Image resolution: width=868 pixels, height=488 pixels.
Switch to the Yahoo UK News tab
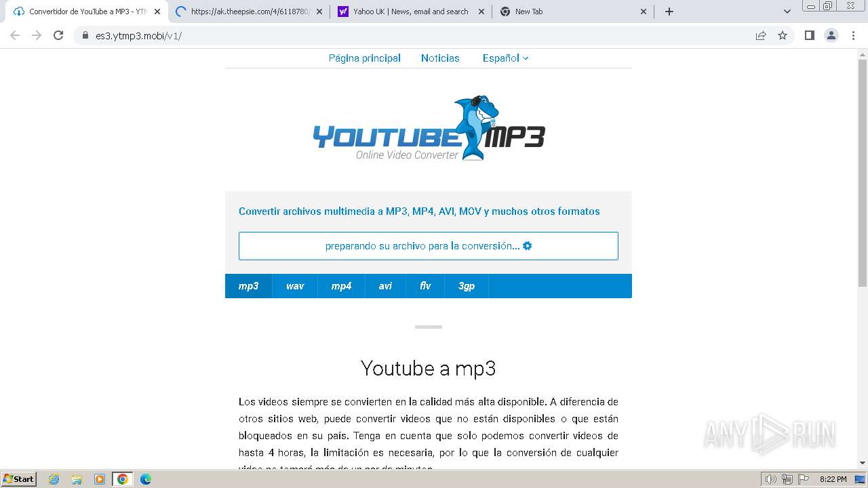[x=410, y=12]
